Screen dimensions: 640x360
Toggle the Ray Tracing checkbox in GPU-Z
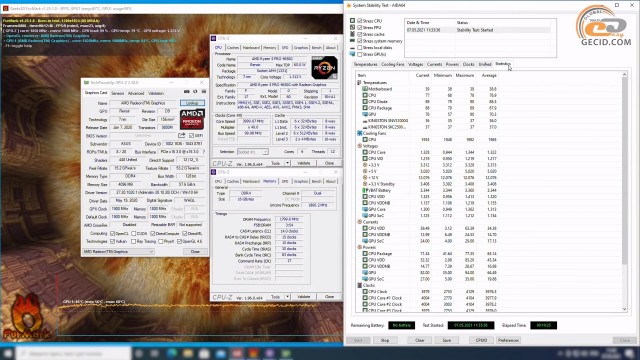coord(133,241)
